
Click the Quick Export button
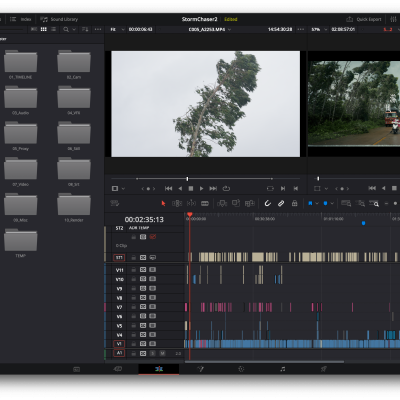click(364, 19)
